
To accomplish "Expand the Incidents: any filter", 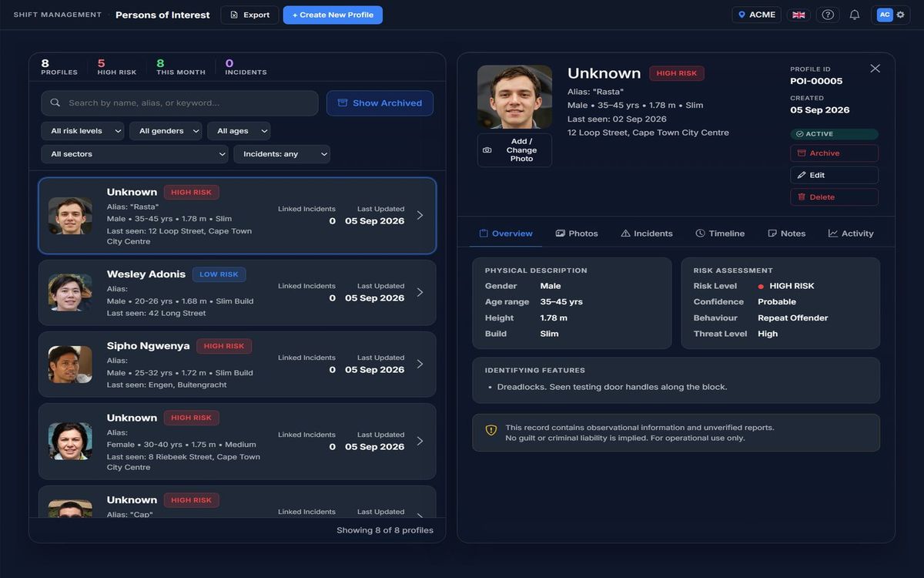I will 282,154.
